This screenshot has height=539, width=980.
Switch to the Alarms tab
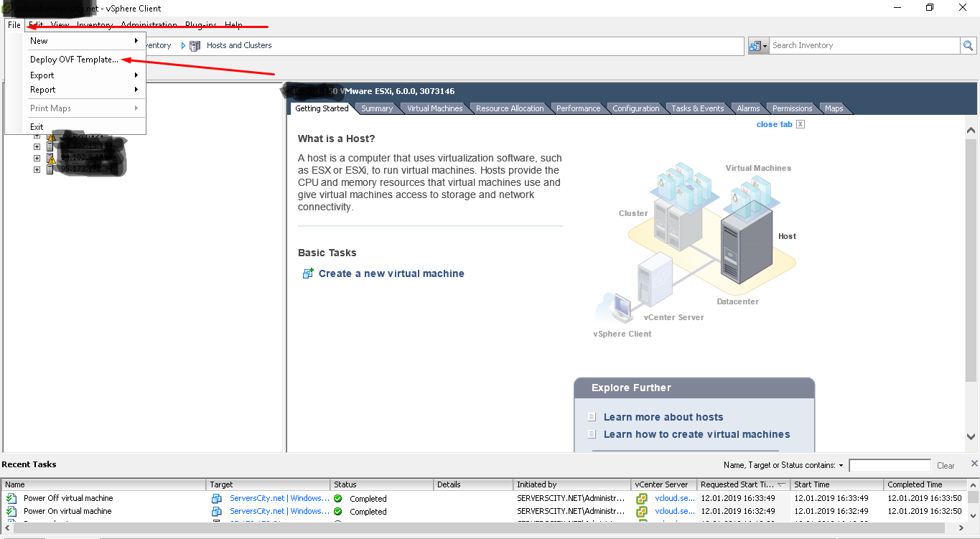[748, 108]
